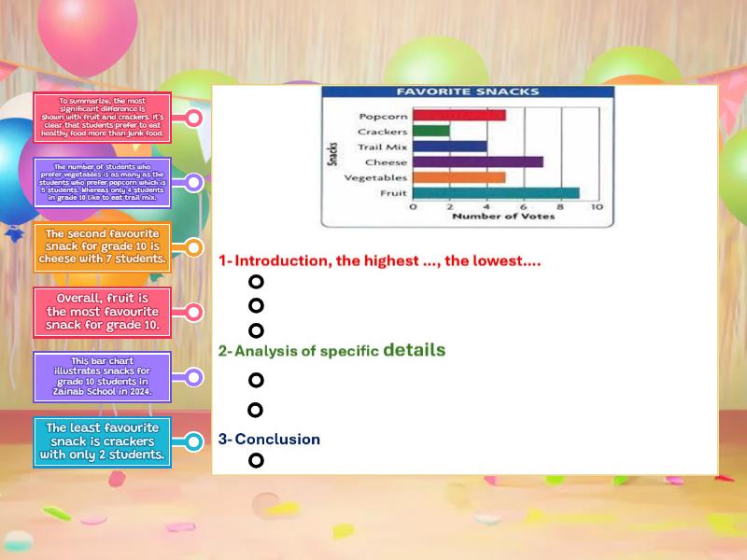The width and height of the screenshot is (747, 560).
Task: Select the 'Overall, fruit is the most favourite' card
Action: click(x=103, y=312)
